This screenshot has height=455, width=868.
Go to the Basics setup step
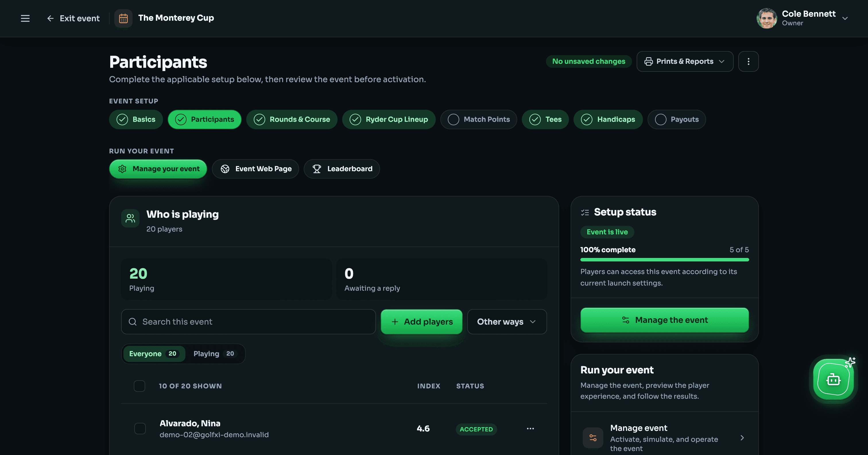[x=136, y=119]
